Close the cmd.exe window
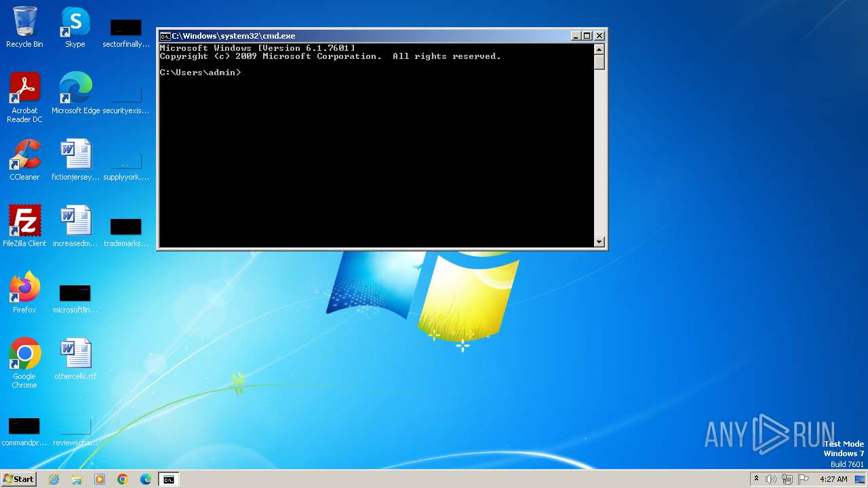The image size is (868, 488). tap(599, 36)
